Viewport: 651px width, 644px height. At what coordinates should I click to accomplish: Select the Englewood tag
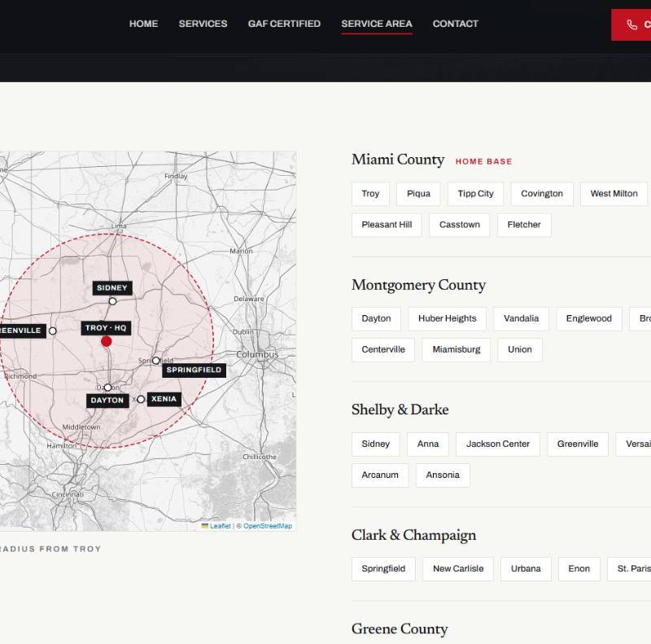tap(588, 319)
